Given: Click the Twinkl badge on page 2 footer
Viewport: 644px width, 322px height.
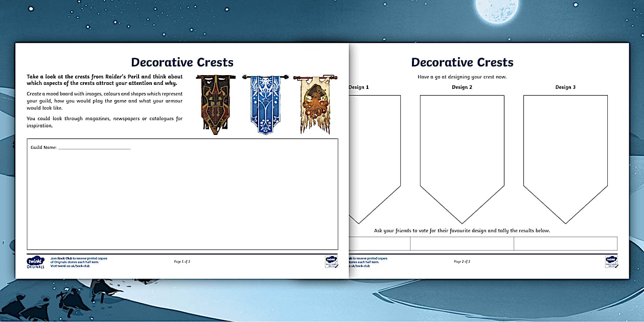Looking at the screenshot, I should (611, 261).
